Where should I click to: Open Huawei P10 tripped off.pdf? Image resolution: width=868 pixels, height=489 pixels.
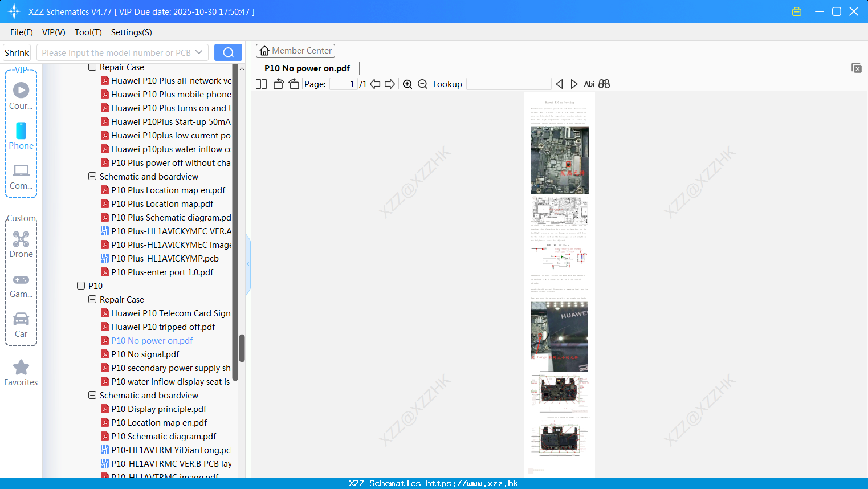tap(158, 327)
